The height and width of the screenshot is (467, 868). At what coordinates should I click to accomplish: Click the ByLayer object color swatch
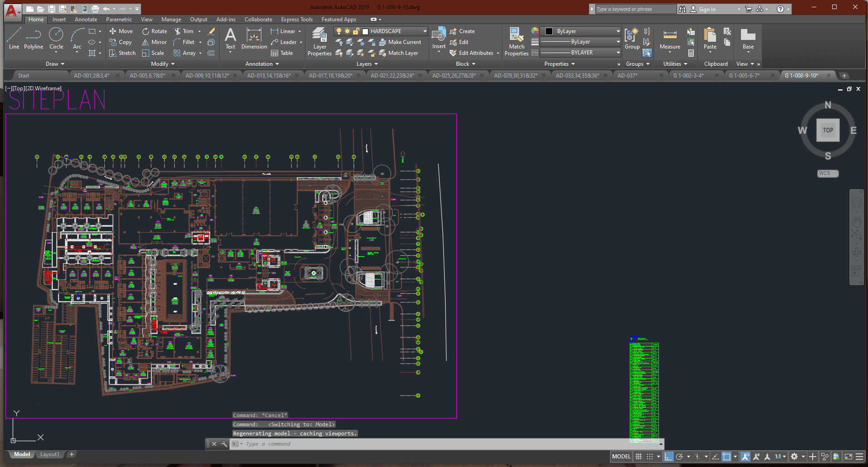pos(549,31)
